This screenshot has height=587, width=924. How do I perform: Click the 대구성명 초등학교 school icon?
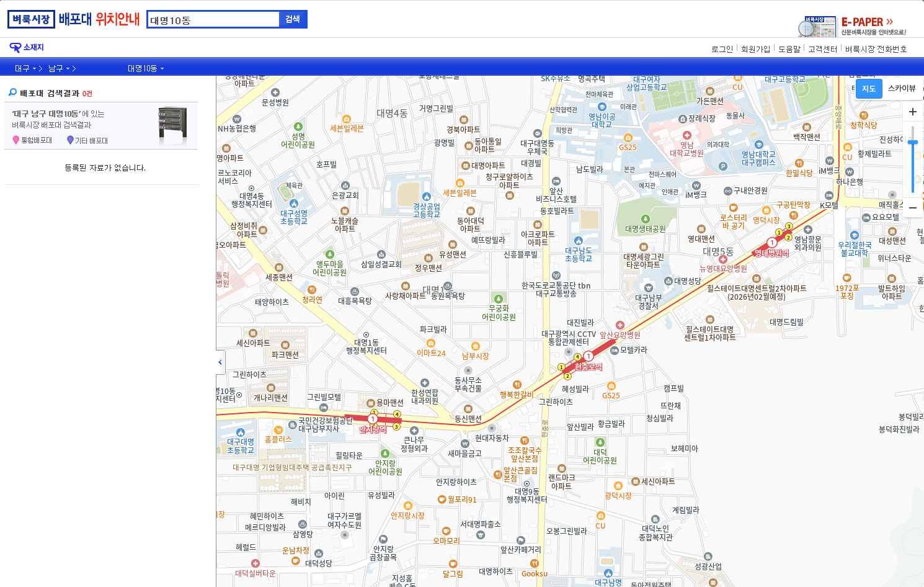293,204
